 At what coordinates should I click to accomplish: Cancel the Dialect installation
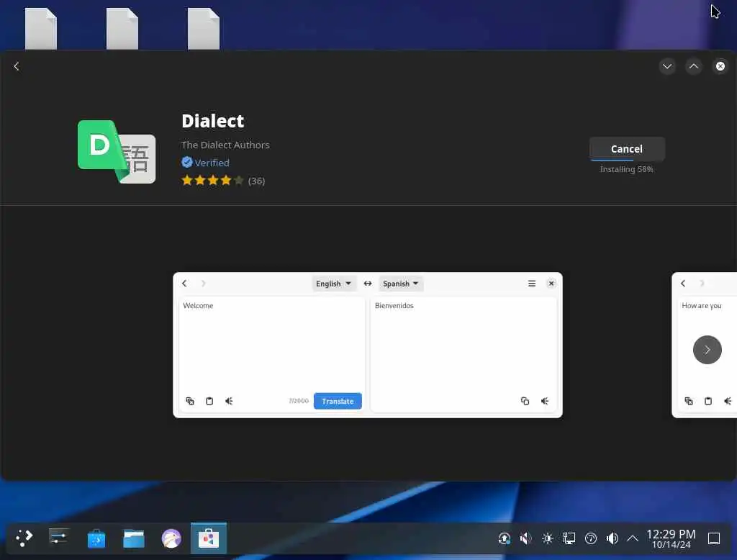(x=627, y=148)
